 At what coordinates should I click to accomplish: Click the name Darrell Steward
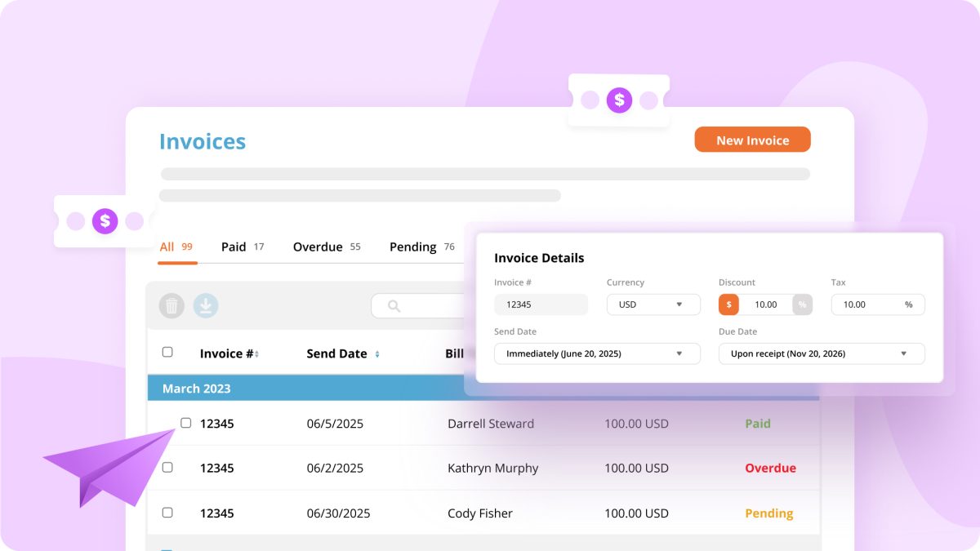pos(491,424)
